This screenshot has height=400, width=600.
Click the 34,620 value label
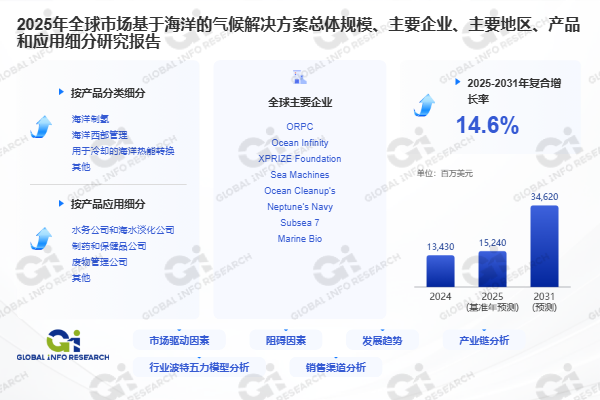click(x=544, y=197)
